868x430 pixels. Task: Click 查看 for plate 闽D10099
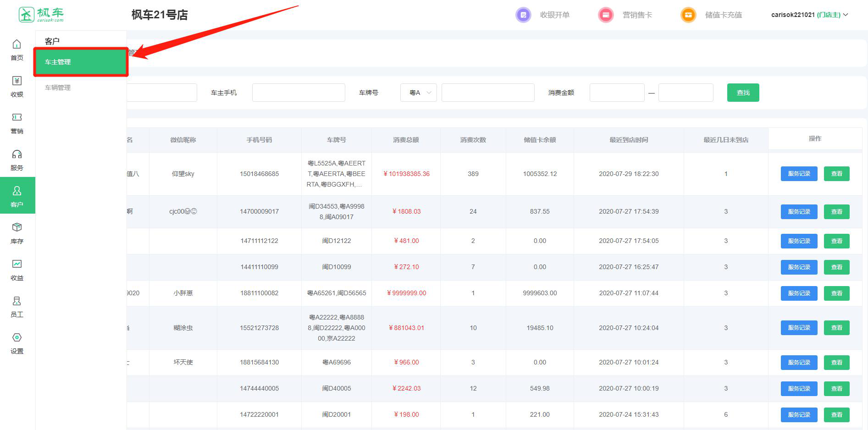[x=836, y=267]
